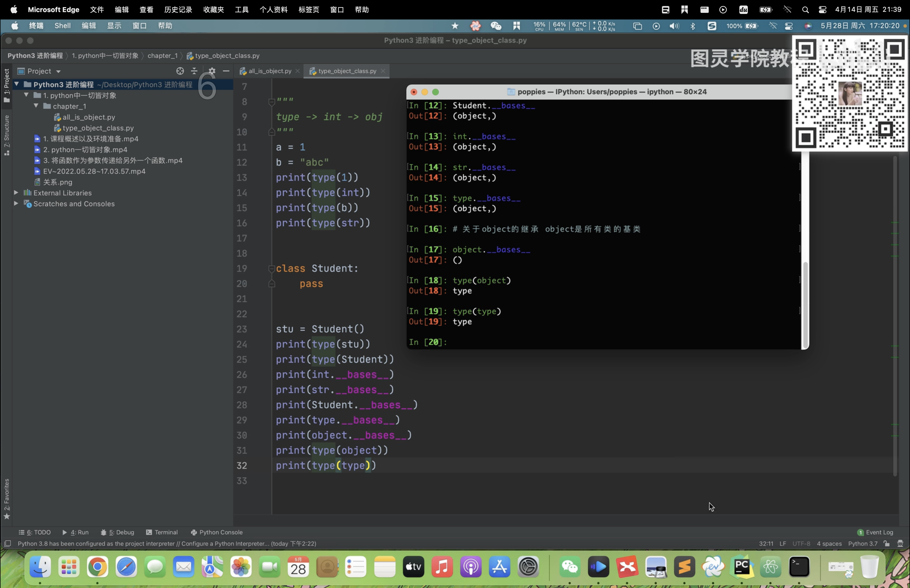Open Control Center from the top menu bar
910x588 pixels.
point(822,9)
